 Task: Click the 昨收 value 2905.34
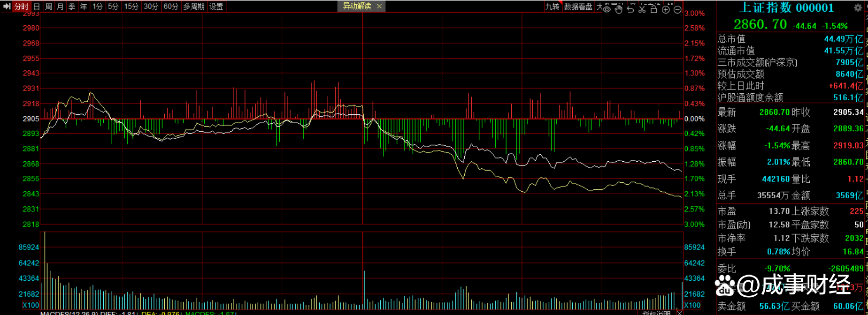pyautogui.click(x=848, y=112)
